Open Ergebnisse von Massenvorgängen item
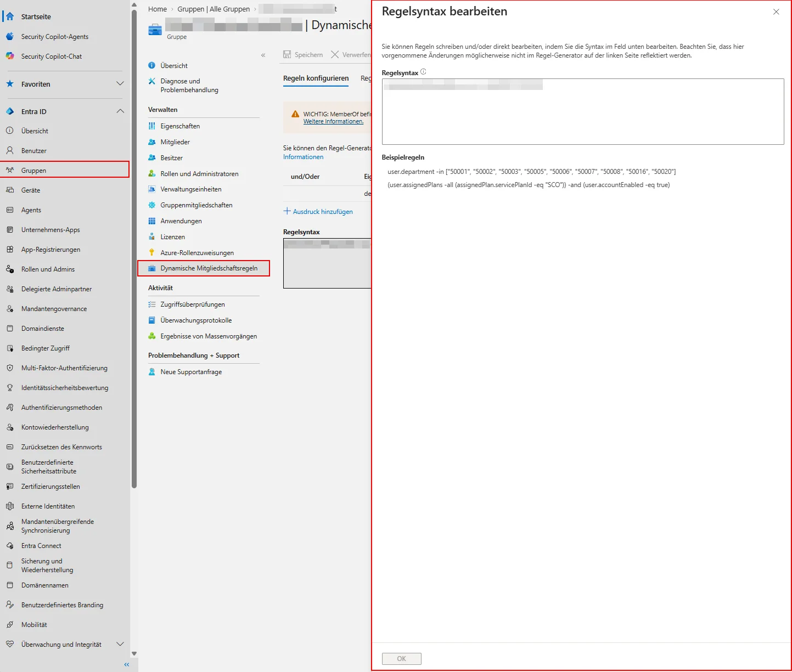The height and width of the screenshot is (672, 792). tap(209, 336)
